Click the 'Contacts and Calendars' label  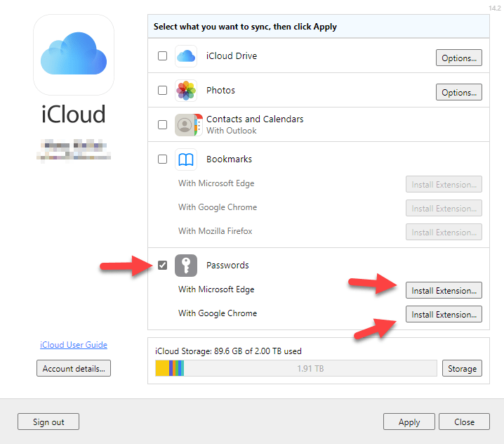click(x=255, y=119)
